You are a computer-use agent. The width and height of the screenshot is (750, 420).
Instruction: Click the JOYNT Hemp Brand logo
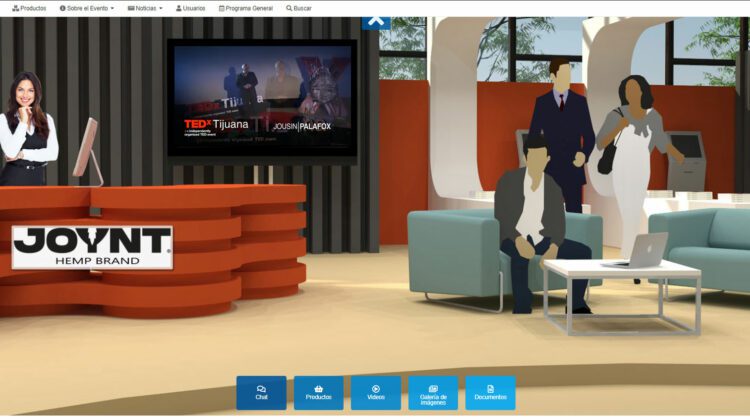pyautogui.click(x=92, y=247)
